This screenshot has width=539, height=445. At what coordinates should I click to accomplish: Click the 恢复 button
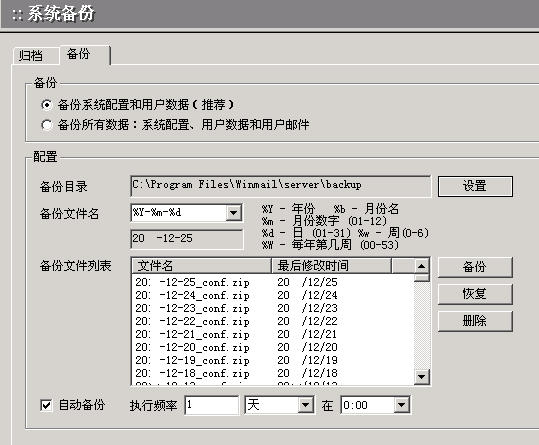click(x=475, y=294)
